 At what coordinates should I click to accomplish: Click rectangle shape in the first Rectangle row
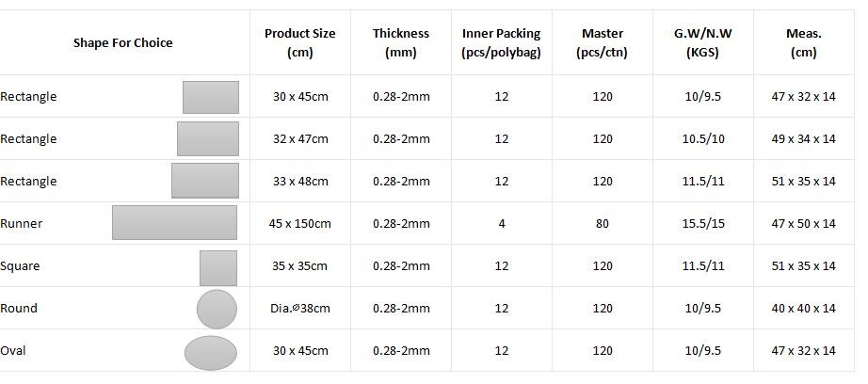pyautogui.click(x=210, y=97)
